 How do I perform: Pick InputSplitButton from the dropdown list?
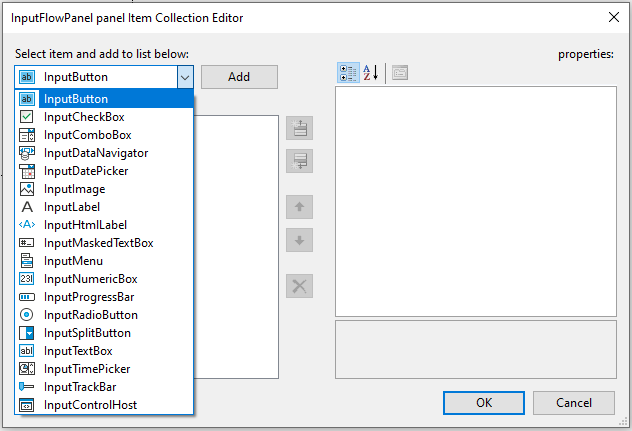click(87, 333)
